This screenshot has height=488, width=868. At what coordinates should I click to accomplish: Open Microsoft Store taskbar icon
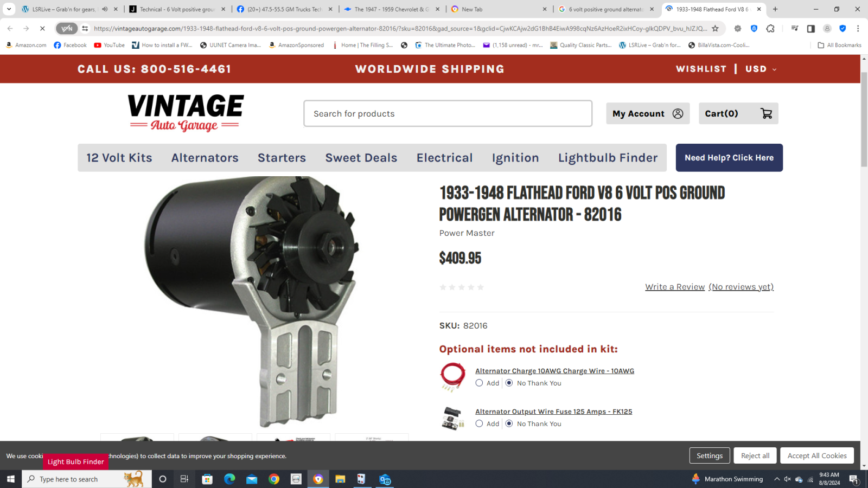click(x=207, y=479)
